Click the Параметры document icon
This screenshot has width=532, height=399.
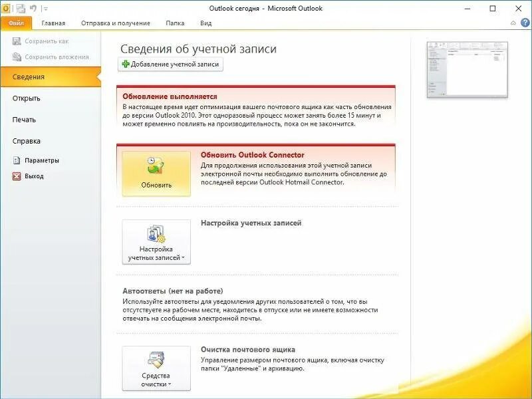(x=17, y=160)
